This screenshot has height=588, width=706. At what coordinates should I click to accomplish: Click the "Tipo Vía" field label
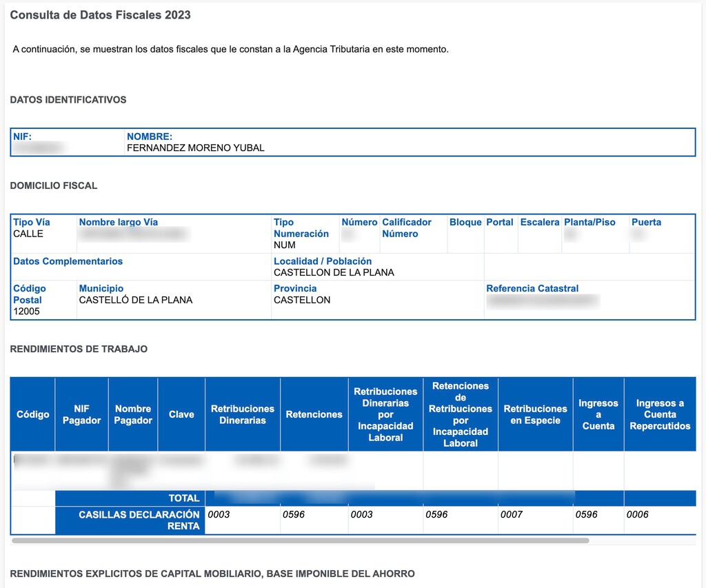point(32,223)
